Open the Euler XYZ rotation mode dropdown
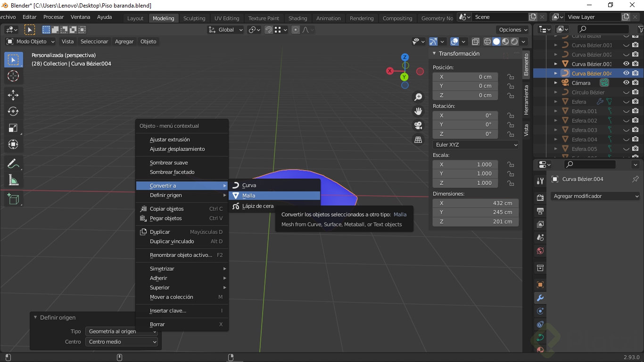This screenshot has width=644, height=362. tap(475, 145)
